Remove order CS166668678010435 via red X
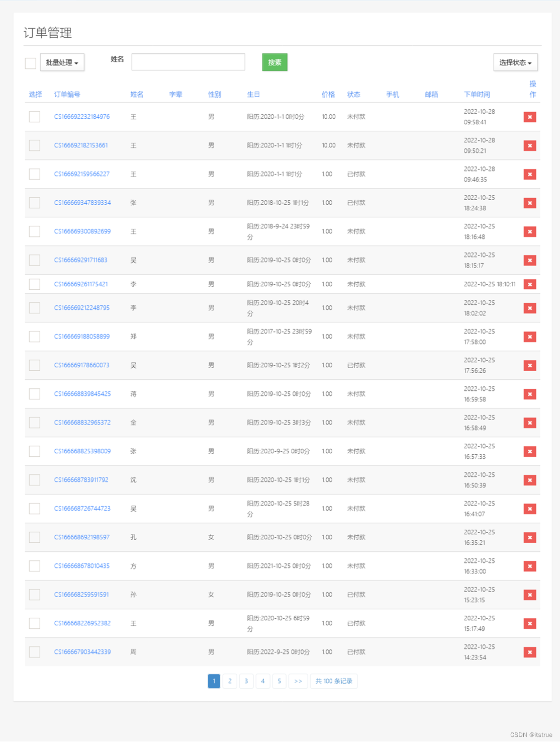 530,566
